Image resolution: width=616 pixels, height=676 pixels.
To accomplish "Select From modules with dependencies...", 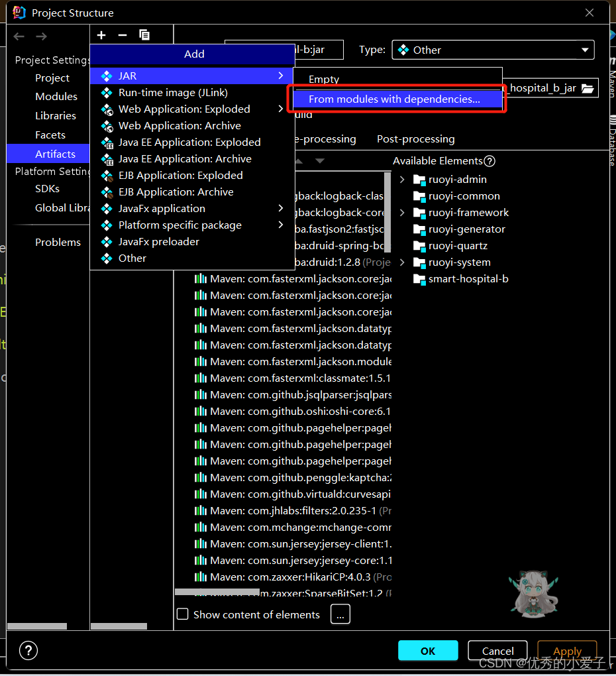I will (x=397, y=99).
